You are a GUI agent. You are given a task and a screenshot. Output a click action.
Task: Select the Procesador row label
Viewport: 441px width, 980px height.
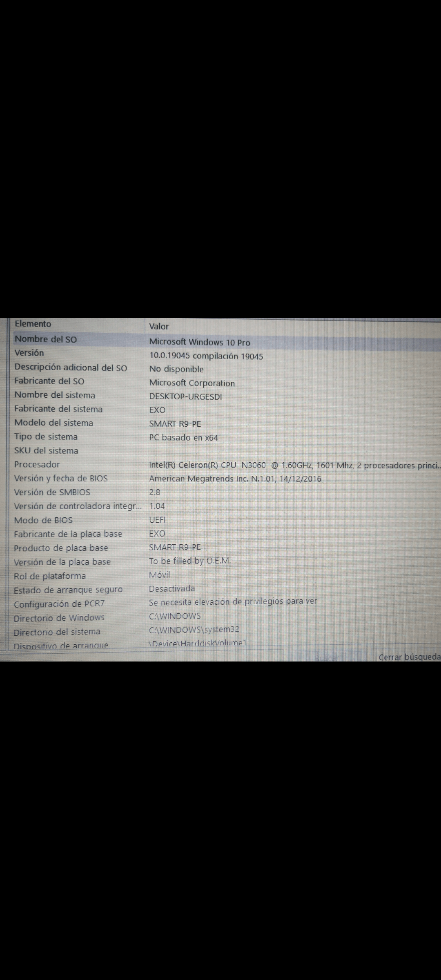coord(37,464)
